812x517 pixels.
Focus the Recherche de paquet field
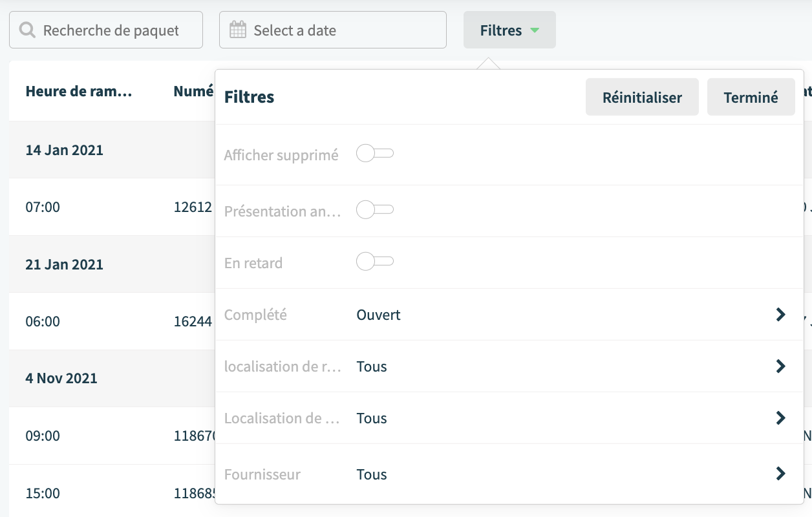(106, 30)
